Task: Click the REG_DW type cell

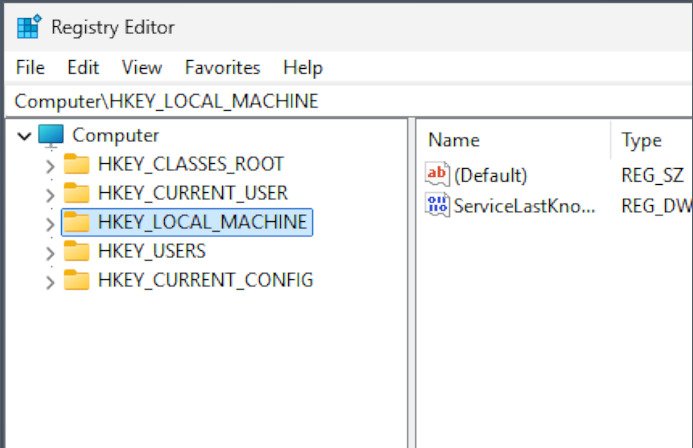Action: (x=657, y=206)
